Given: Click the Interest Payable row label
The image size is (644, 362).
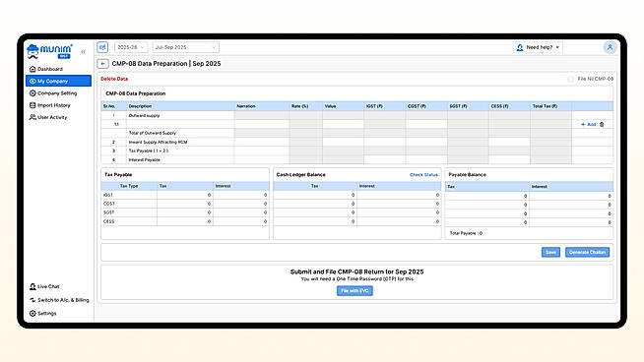Looking at the screenshot, I should [x=145, y=159].
